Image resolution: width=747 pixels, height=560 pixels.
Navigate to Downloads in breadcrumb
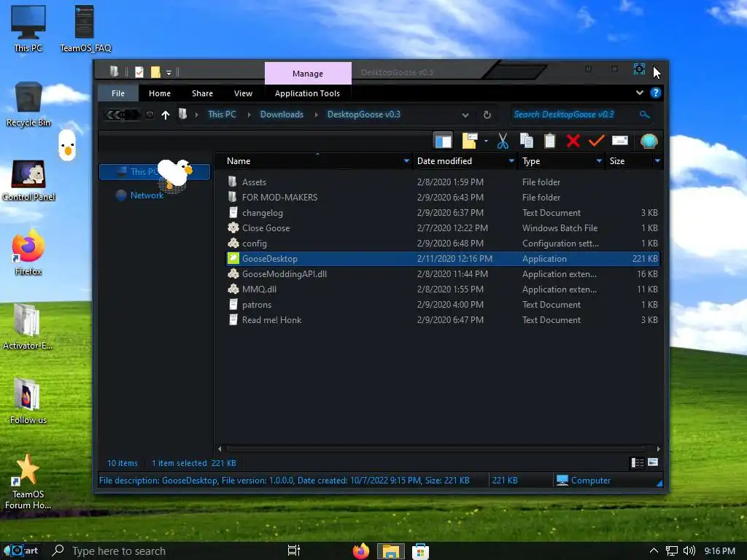tap(282, 114)
